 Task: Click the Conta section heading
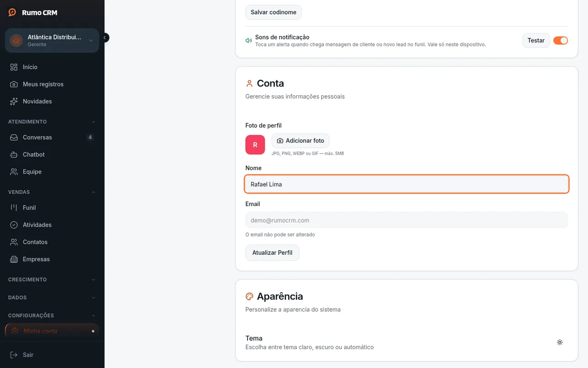click(270, 83)
